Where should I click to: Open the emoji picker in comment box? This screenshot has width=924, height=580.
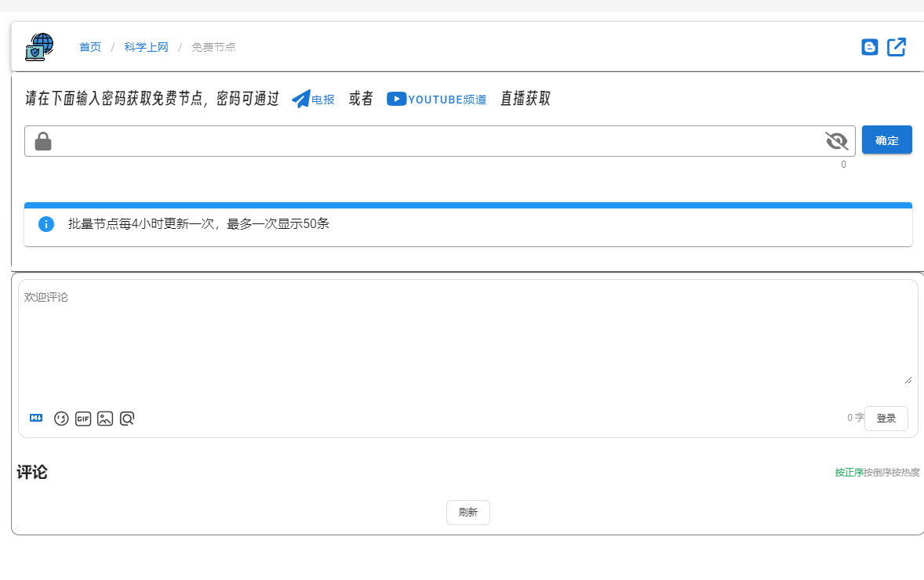61,419
